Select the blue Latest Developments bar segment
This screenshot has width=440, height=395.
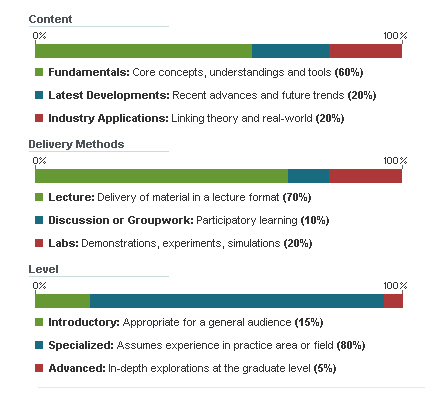(x=290, y=51)
